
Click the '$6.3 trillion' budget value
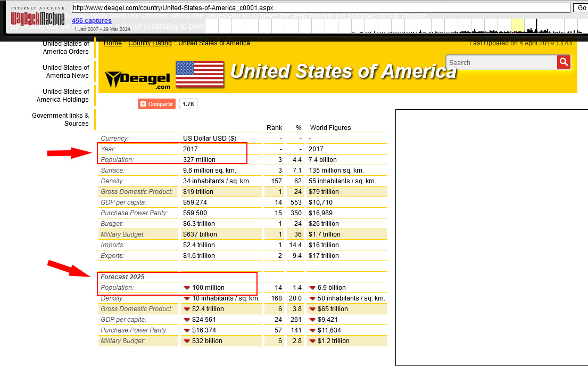pos(199,223)
